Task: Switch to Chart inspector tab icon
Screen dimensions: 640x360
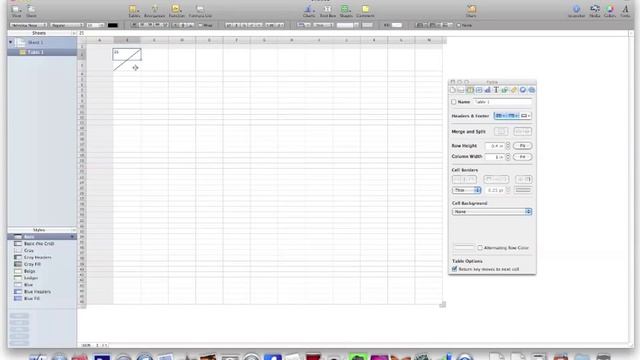Action: 488,90
